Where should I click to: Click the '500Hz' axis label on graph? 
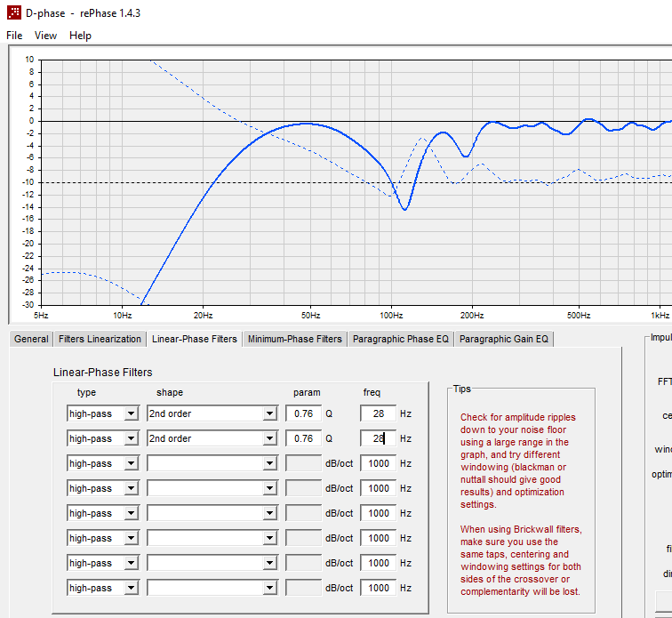579,316
